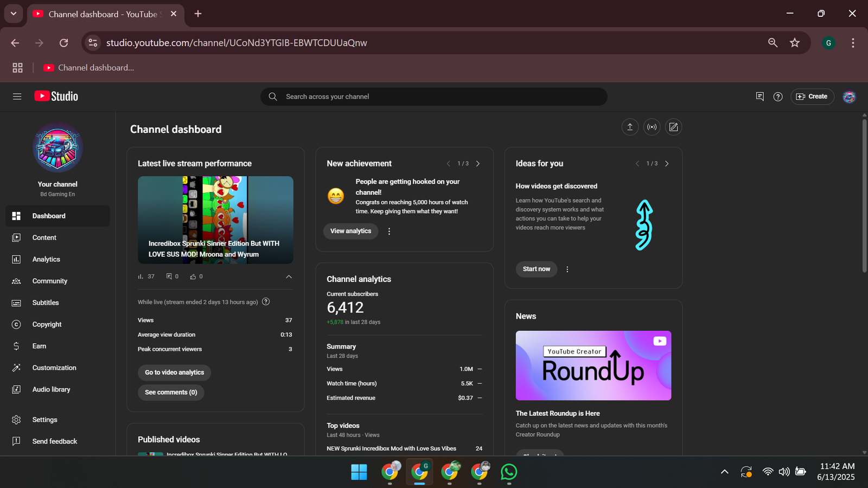868x488 pixels.
Task: Open the latest live stream thumbnail
Action: tap(215, 220)
